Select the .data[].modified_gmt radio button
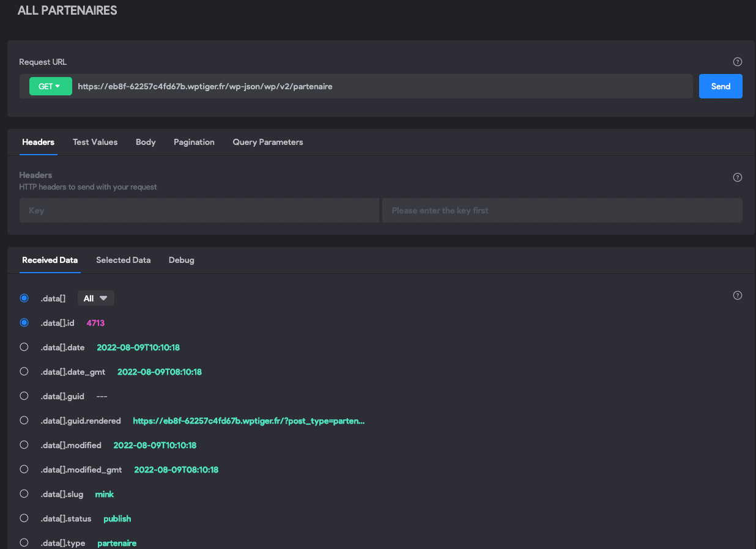The width and height of the screenshot is (756, 549). click(24, 470)
